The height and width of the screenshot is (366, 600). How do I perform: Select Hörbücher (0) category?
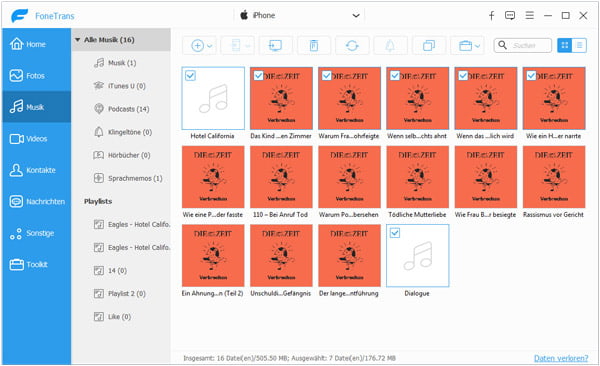(121, 155)
